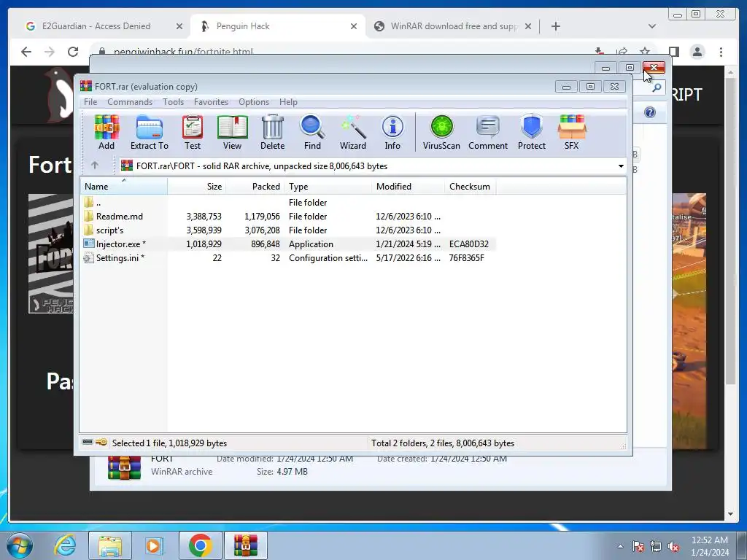This screenshot has width=747, height=560.
Task: Show hidden icons in system tray
Action: 620,546
